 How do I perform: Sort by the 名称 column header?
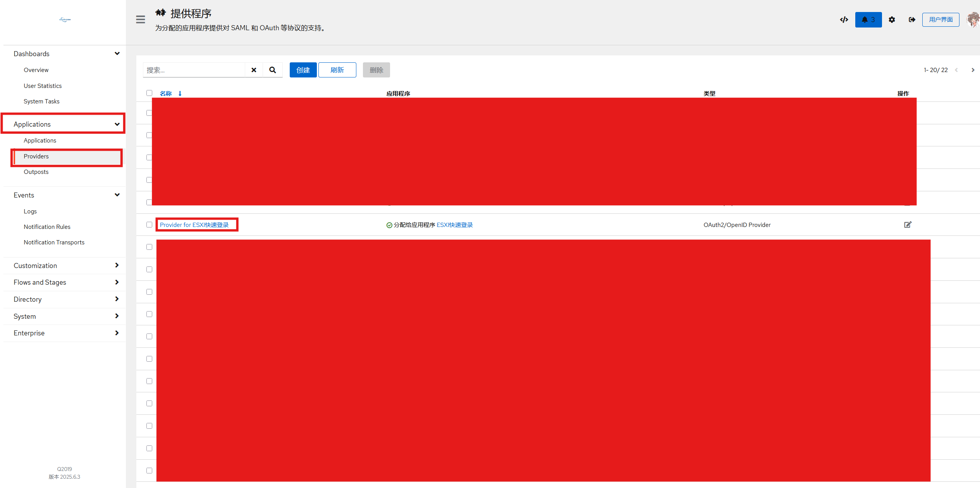coord(166,93)
